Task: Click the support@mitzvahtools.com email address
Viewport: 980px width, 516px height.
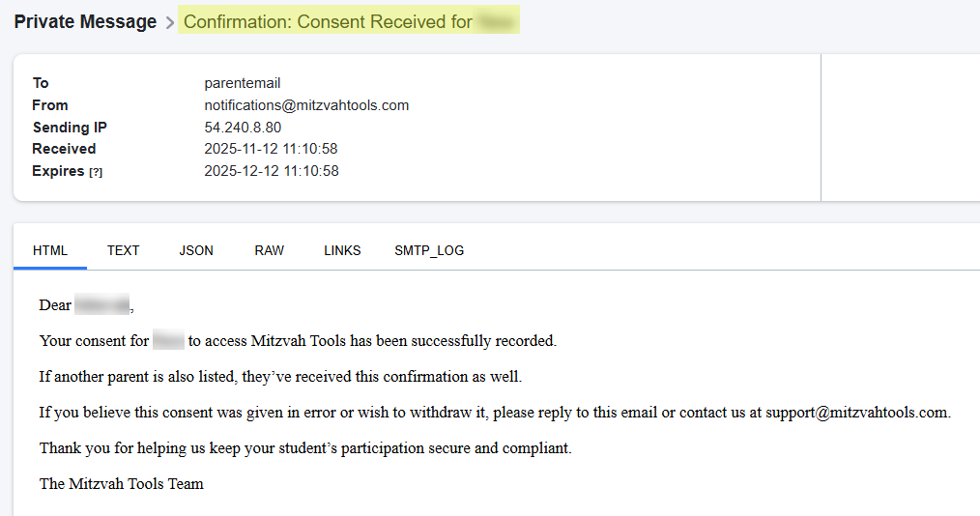Action: pyautogui.click(x=856, y=413)
